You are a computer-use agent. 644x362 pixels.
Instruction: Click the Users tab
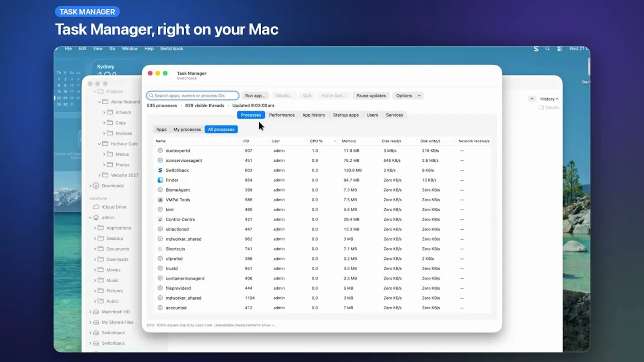[372, 115]
